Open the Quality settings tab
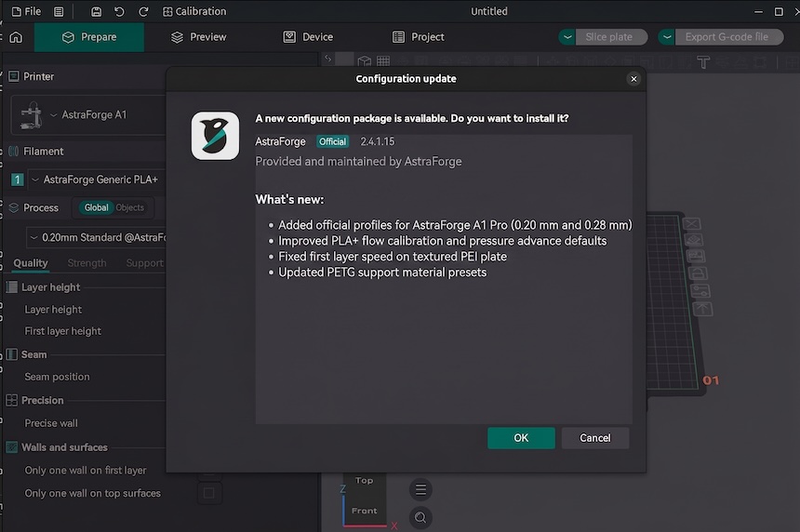This screenshot has width=800, height=532. click(x=31, y=263)
